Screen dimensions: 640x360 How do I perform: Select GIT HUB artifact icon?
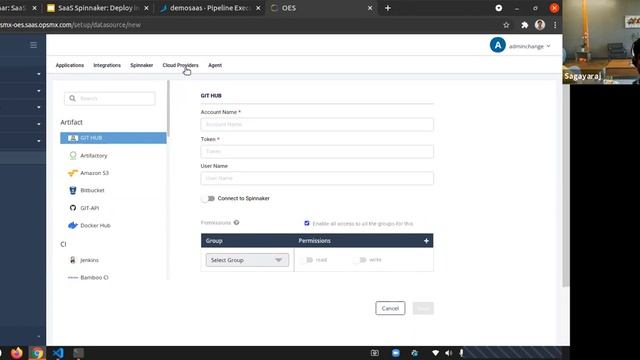[73, 138]
